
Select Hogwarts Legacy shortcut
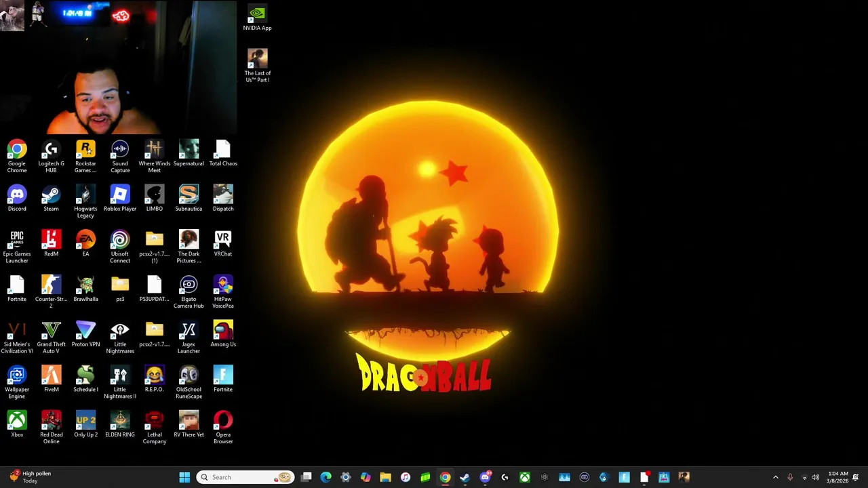pos(85,202)
